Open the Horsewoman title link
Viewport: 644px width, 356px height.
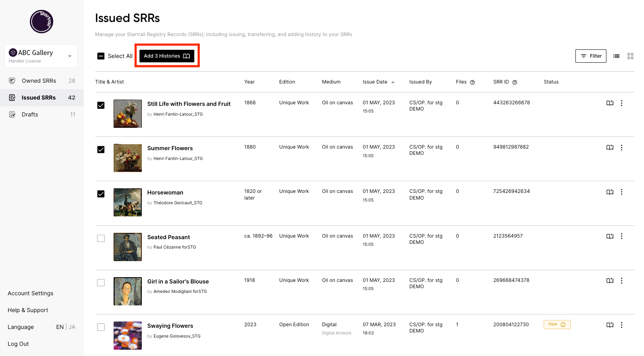click(165, 193)
